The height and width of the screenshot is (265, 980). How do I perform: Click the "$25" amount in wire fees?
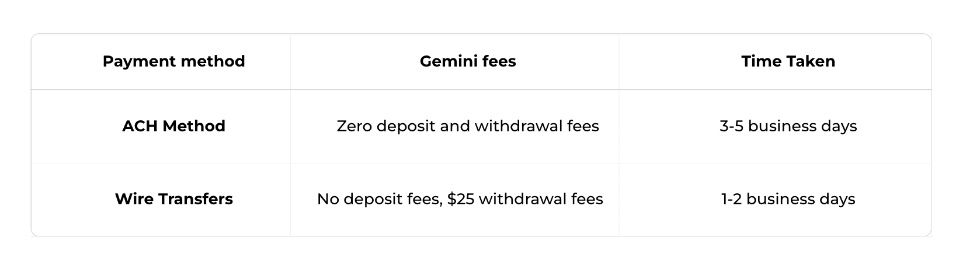tap(460, 199)
